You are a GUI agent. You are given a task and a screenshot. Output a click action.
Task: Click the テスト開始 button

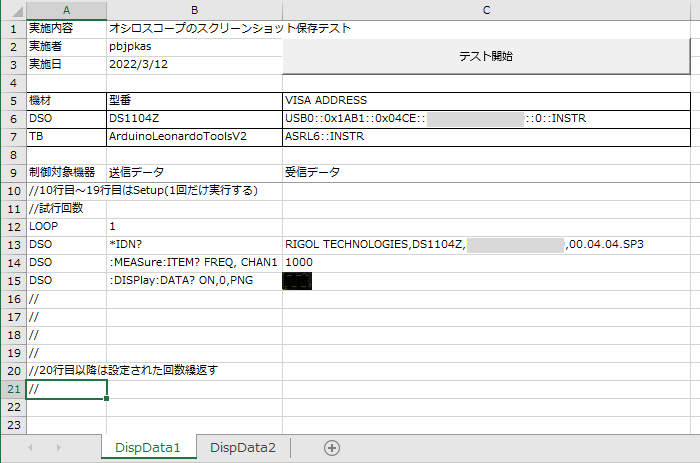pyautogui.click(x=486, y=56)
